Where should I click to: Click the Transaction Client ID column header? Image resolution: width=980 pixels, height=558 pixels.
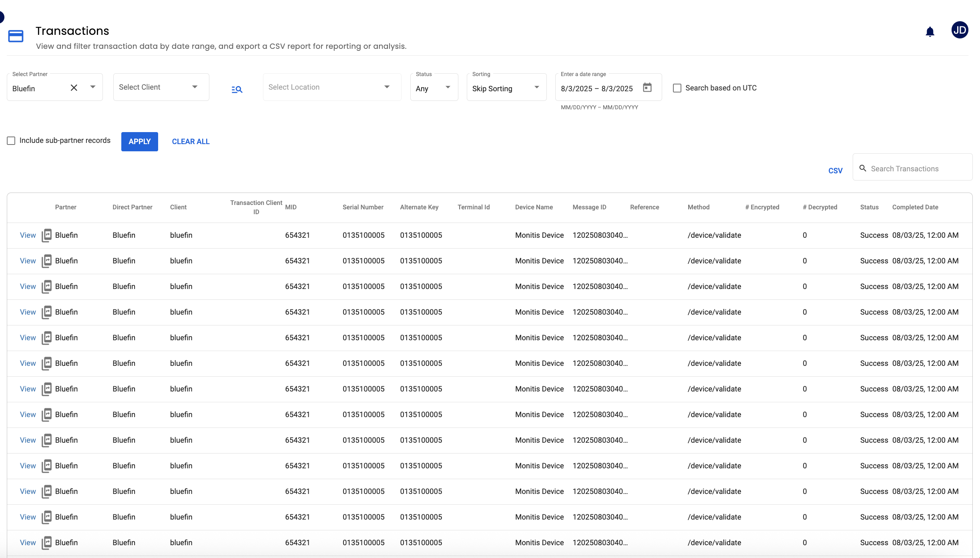256,207
